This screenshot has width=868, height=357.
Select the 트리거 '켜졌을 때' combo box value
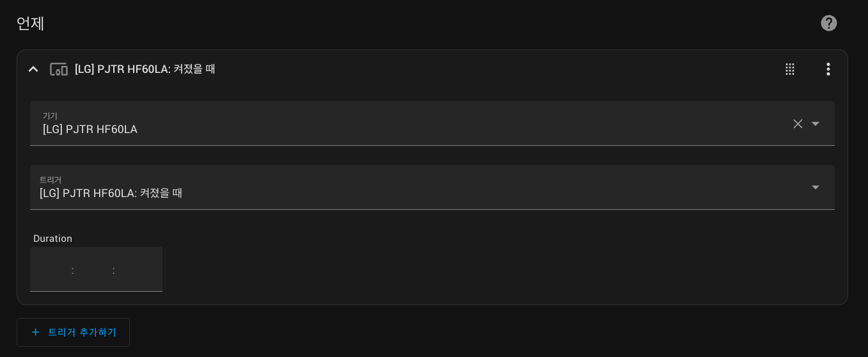coord(384,193)
